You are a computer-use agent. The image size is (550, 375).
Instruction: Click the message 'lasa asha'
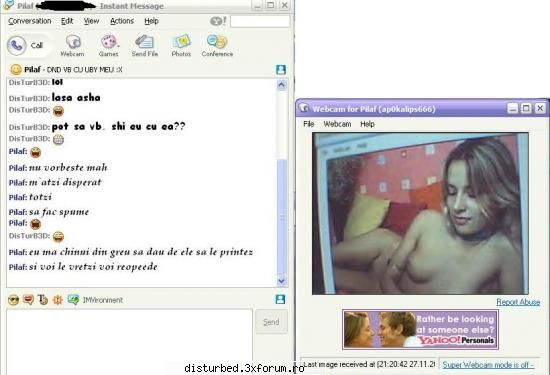click(x=76, y=98)
